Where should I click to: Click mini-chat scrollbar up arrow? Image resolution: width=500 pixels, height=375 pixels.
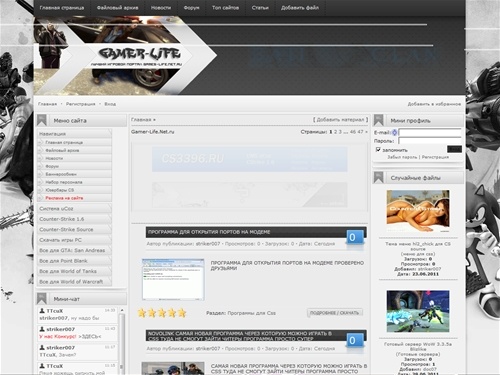click(122, 310)
